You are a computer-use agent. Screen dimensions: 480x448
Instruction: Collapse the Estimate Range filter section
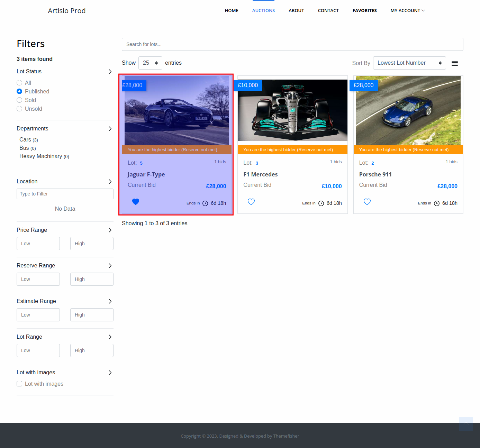[x=110, y=301]
